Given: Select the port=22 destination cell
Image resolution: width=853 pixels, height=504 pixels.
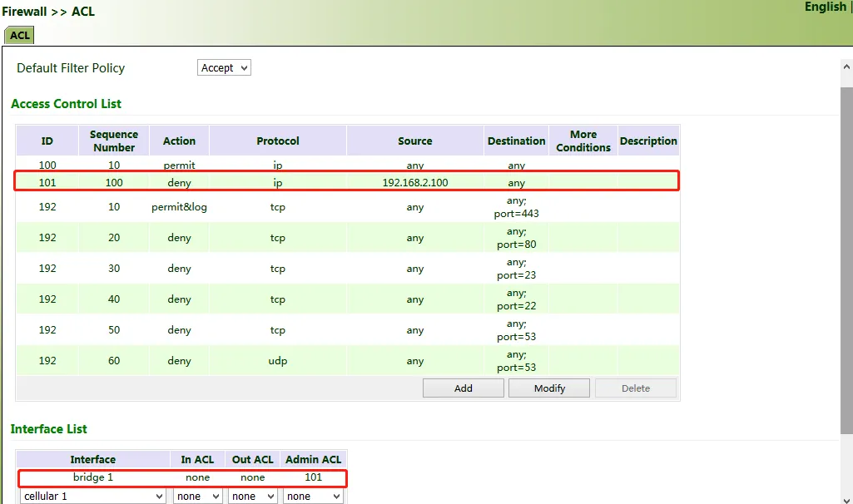Looking at the screenshot, I should (516, 299).
